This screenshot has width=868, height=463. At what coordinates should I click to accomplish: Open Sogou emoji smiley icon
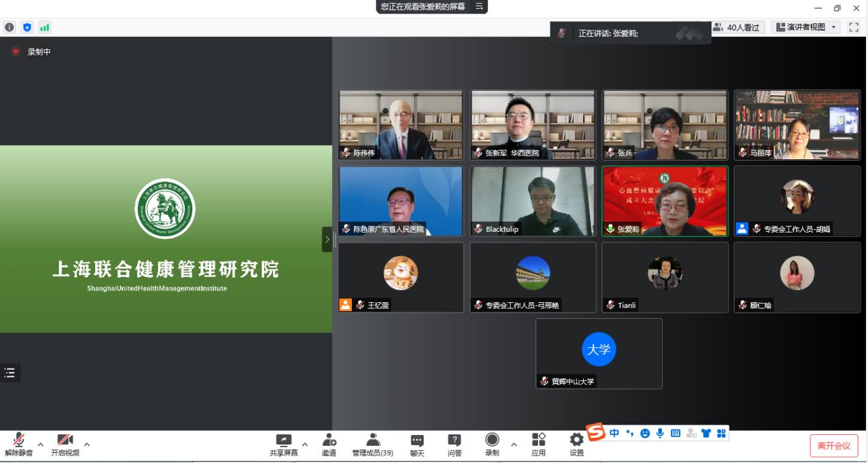pos(645,433)
